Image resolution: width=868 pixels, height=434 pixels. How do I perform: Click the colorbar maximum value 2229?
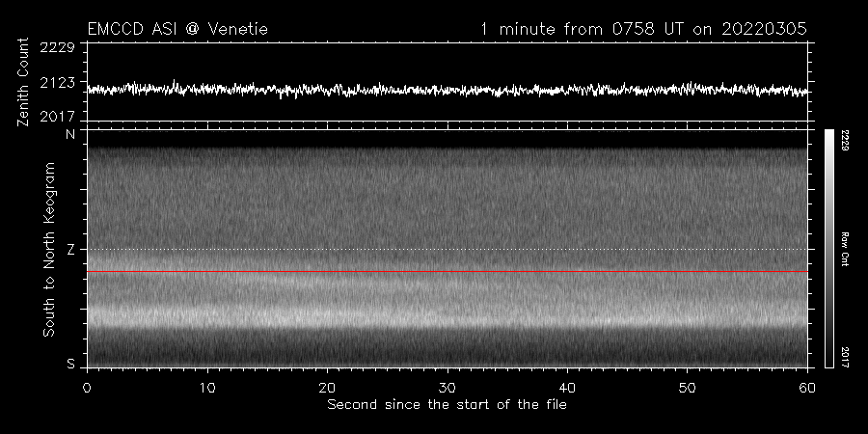point(845,141)
